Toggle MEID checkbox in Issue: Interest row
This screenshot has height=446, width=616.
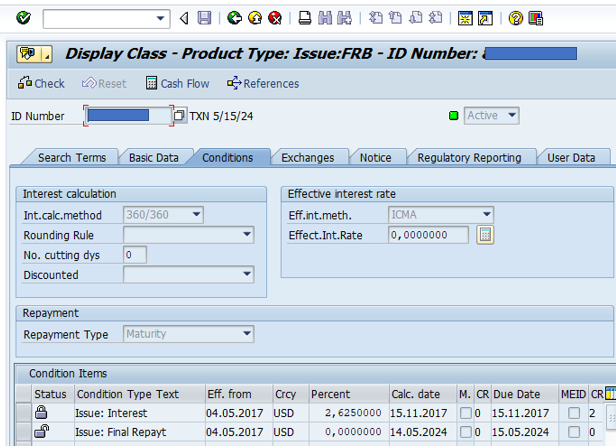click(x=573, y=413)
